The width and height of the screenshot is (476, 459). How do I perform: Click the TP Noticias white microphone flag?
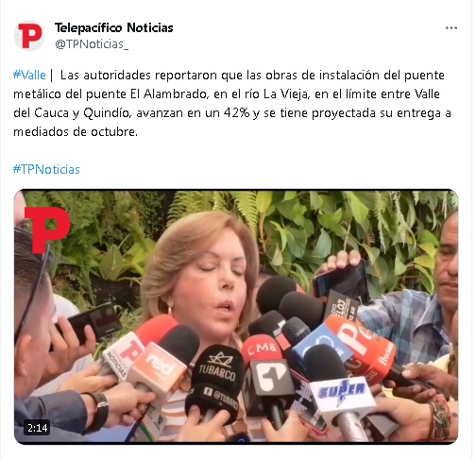coord(123,355)
